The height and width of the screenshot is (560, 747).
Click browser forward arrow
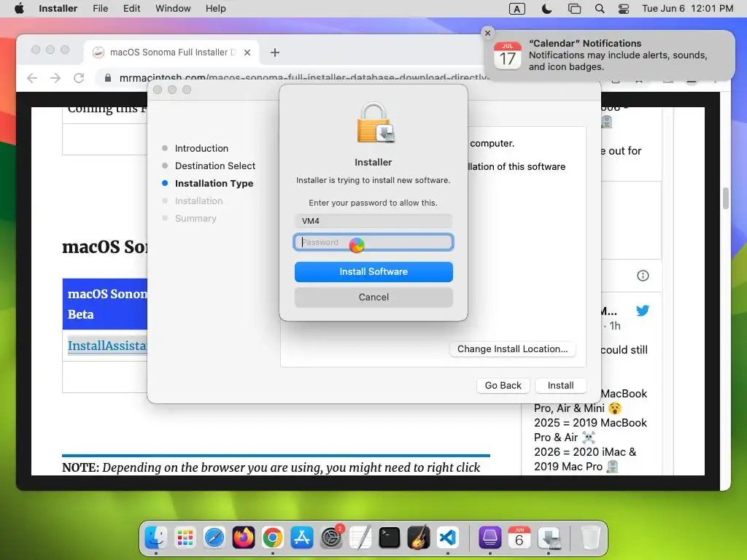55,78
